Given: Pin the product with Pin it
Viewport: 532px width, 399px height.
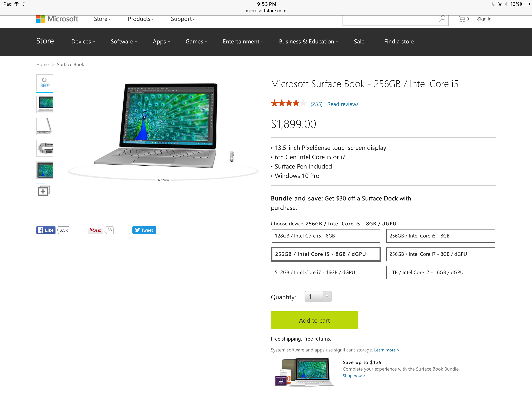Looking at the screenshot, I should pos(95,230).
